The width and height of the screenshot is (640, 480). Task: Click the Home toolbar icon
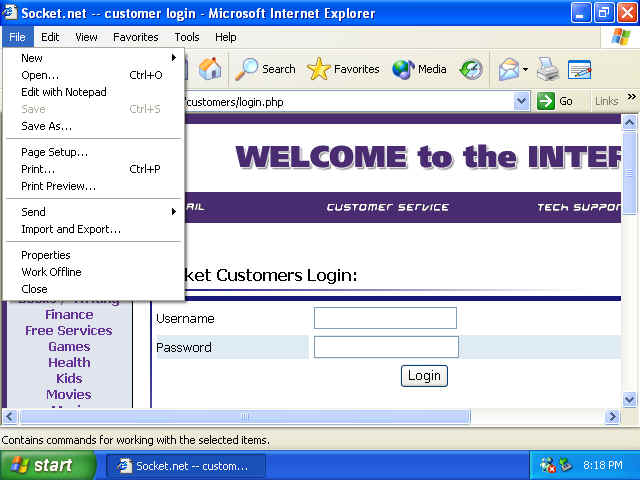click(210, 69)
